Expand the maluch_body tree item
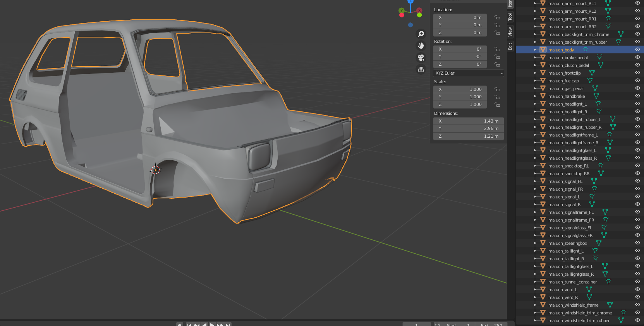The image size is (644, 326). [535, 50]
